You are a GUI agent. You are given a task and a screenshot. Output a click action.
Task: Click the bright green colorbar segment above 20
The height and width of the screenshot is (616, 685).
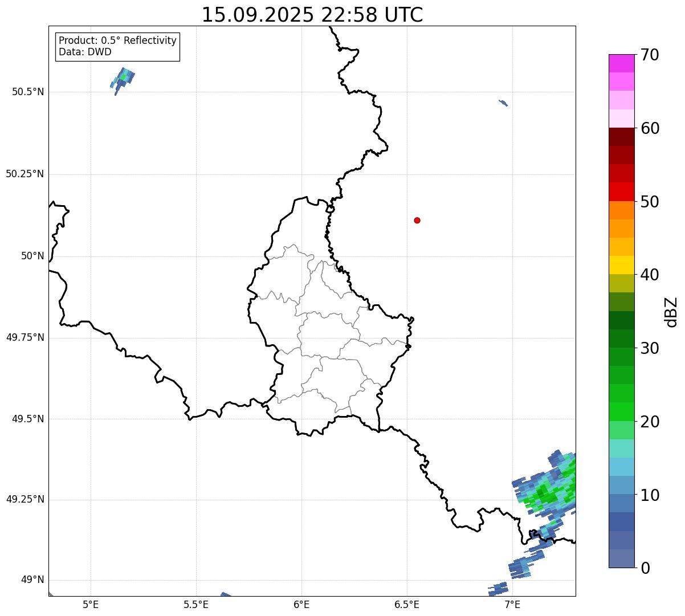[622, 412]
